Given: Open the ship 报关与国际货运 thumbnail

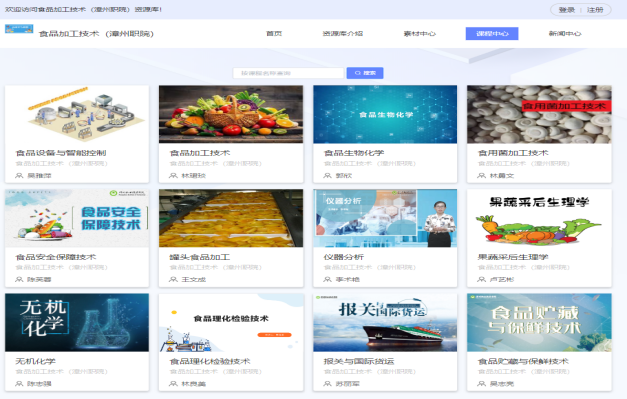Looking at the screenshot, I should click(x=385, y=323).
